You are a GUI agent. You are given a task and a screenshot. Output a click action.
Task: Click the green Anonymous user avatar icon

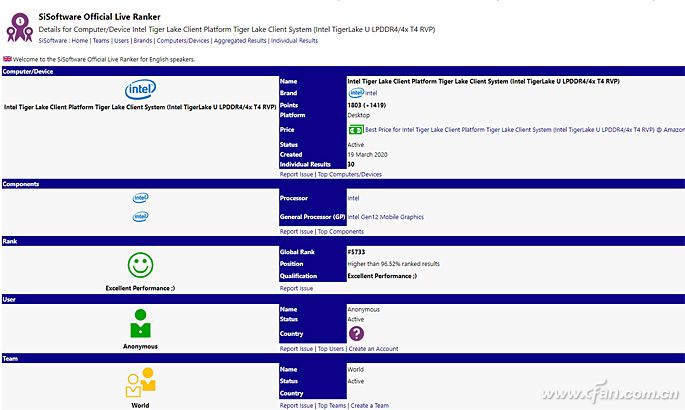tap(140, 324)
